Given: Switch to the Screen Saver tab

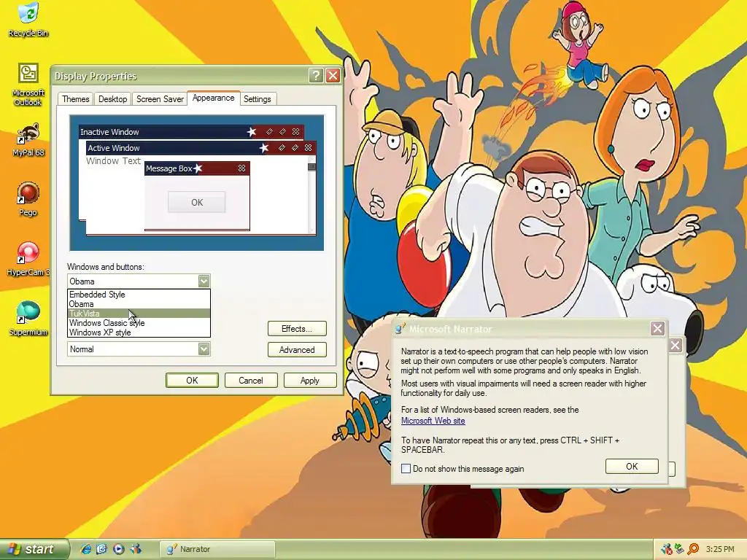Looking at the screenshot, I should coord(160,99).
